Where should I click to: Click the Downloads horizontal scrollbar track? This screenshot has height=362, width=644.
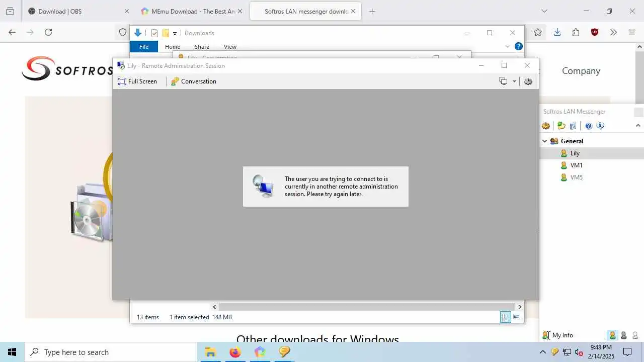pyautogui.click(x=366, y=307)
